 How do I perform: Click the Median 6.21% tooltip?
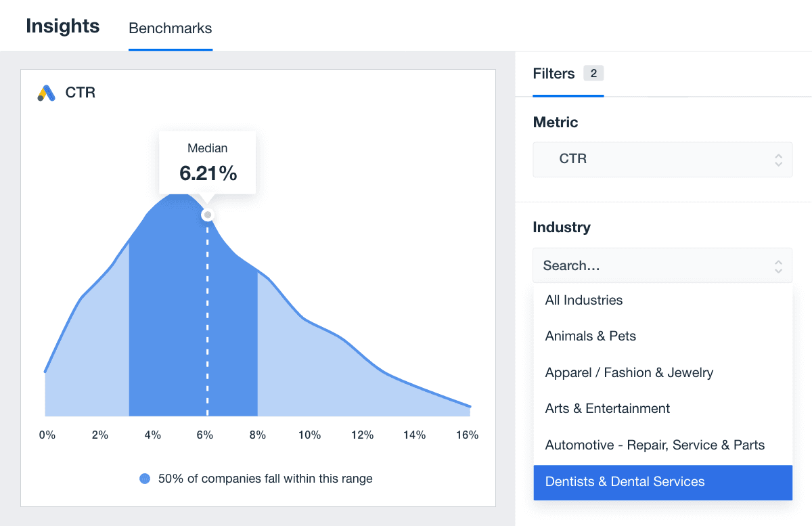pyautogui.click(x=208, y=162)
